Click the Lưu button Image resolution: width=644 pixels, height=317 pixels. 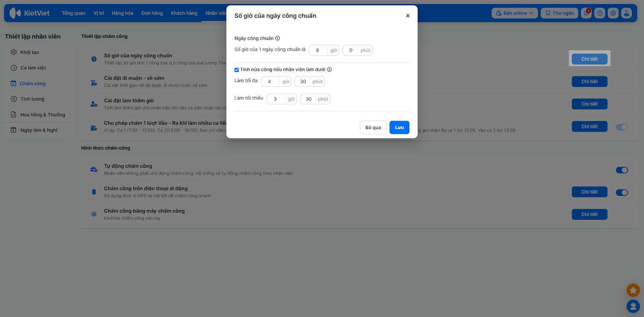click(x=399, y=128)
